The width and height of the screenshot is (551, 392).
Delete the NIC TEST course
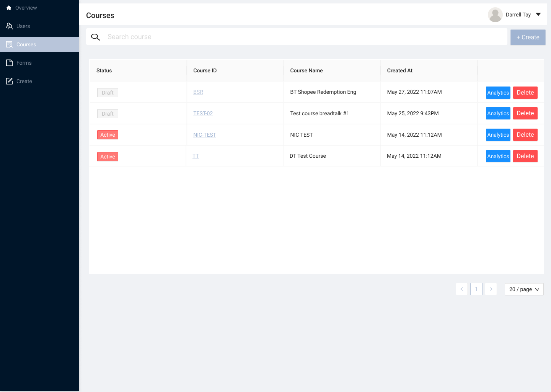(525, 135)
